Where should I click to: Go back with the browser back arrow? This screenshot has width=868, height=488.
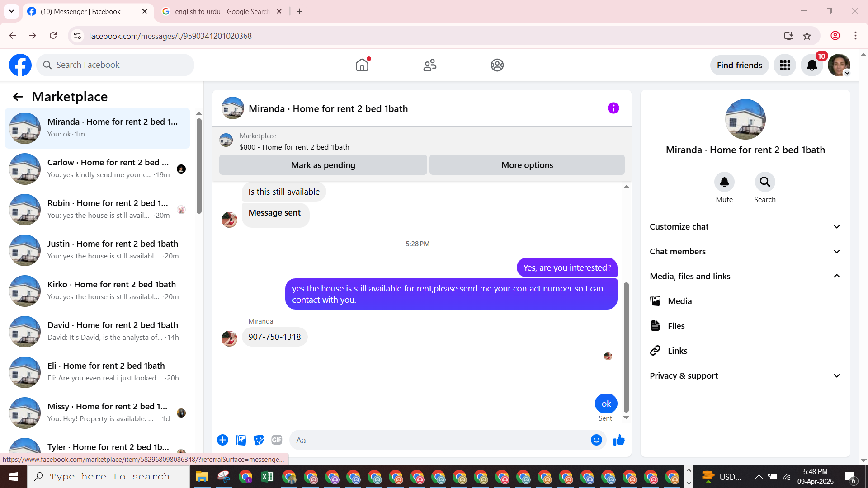point(12,36)
